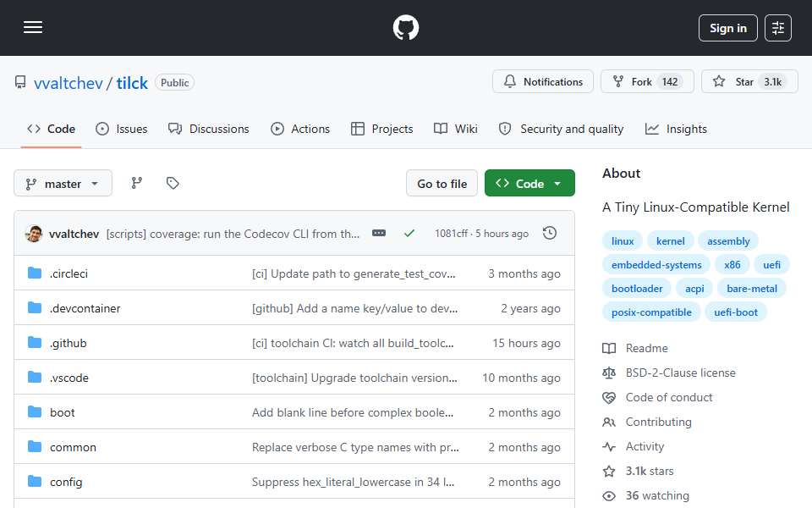Image resolution: width=812 pixels, height=508 pixels.
Task: Open the .github folder
Action: tap(69, 343)
